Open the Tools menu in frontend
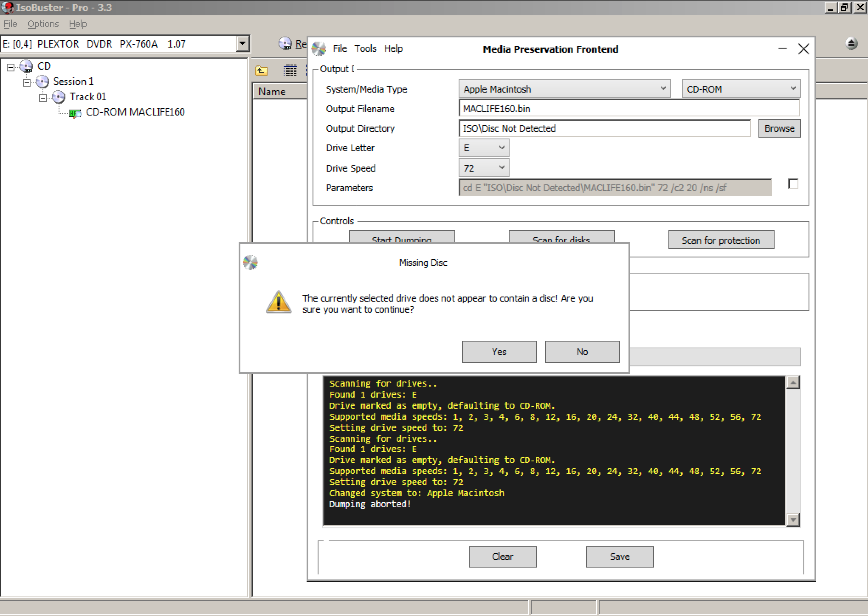The height and width of the screenshot is (616, 868). 365,49
